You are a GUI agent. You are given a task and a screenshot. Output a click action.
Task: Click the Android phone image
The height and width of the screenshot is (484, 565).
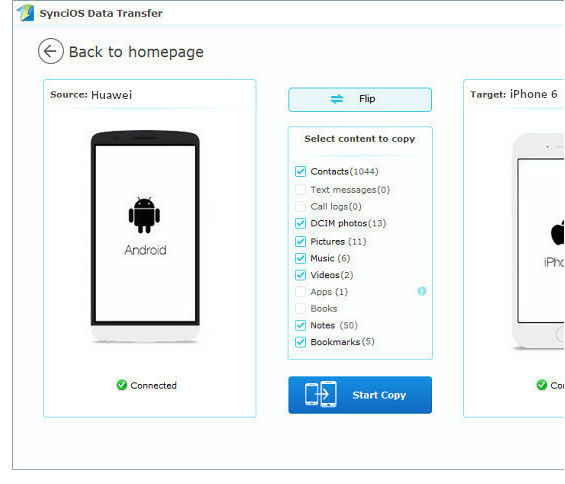tap(145, 236)
